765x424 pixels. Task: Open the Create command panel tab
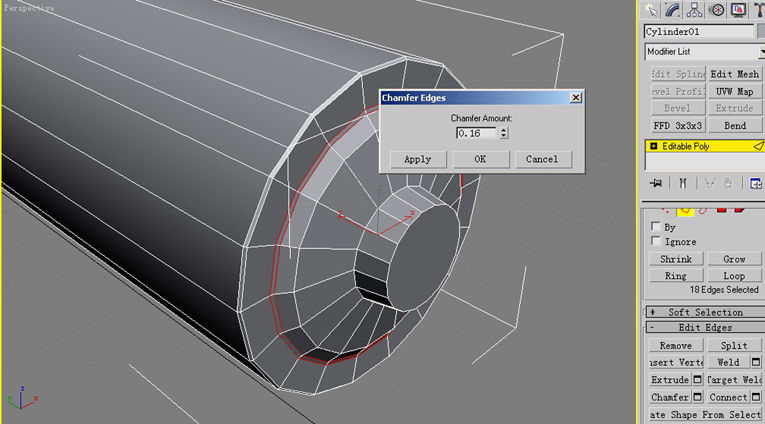651,10
